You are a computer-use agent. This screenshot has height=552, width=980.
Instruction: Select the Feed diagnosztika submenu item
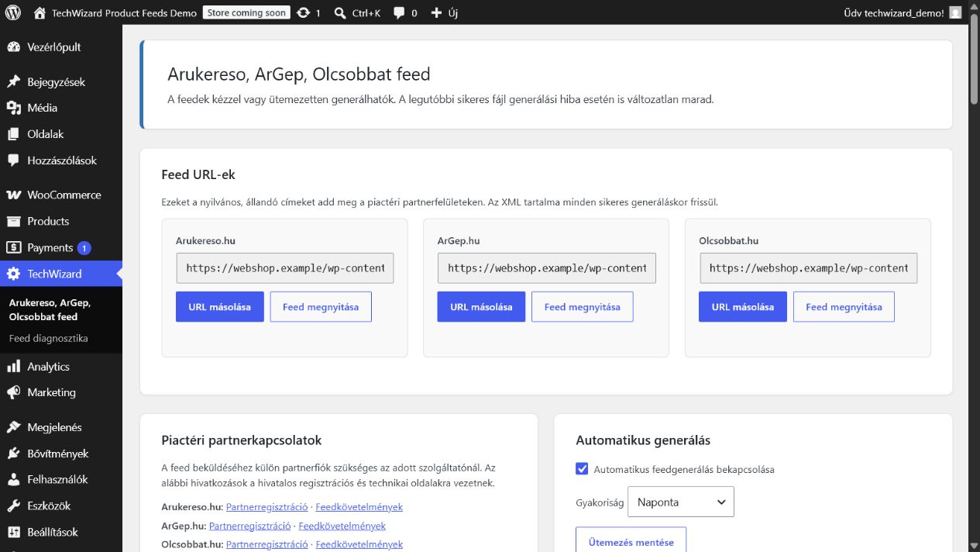[x=48, y=339]
